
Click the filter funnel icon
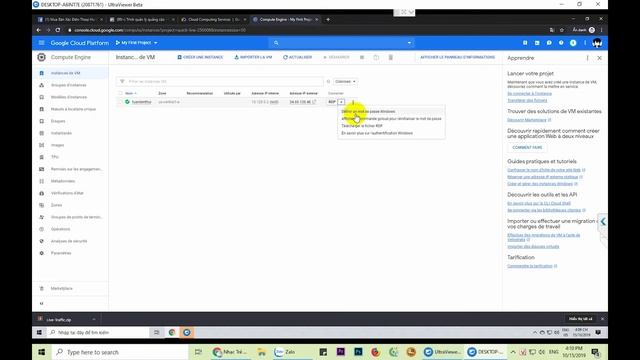pyautogui.click(x=122, y=82)
